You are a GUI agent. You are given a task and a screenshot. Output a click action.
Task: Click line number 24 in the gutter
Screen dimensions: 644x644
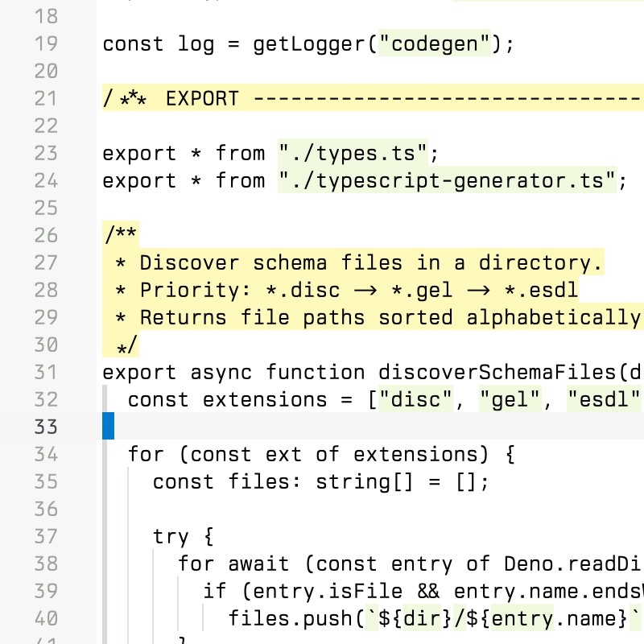click(46, 180)
